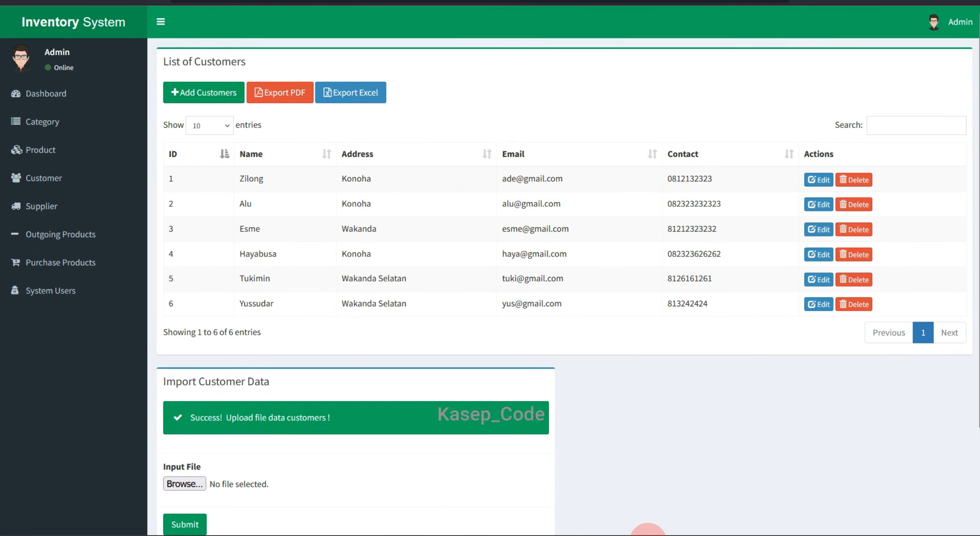
Task: Open the Show entries dropdown
Action: pos(209,125)
